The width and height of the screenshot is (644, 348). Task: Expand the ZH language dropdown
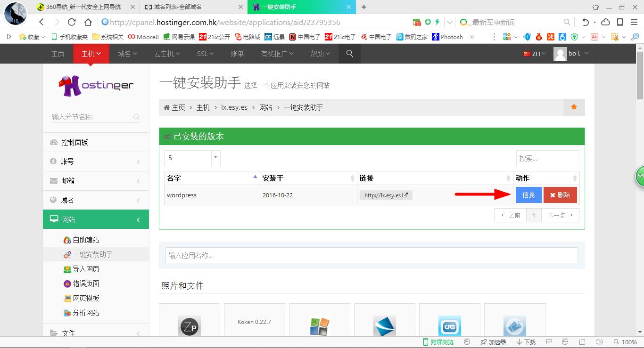coord(534,54)
